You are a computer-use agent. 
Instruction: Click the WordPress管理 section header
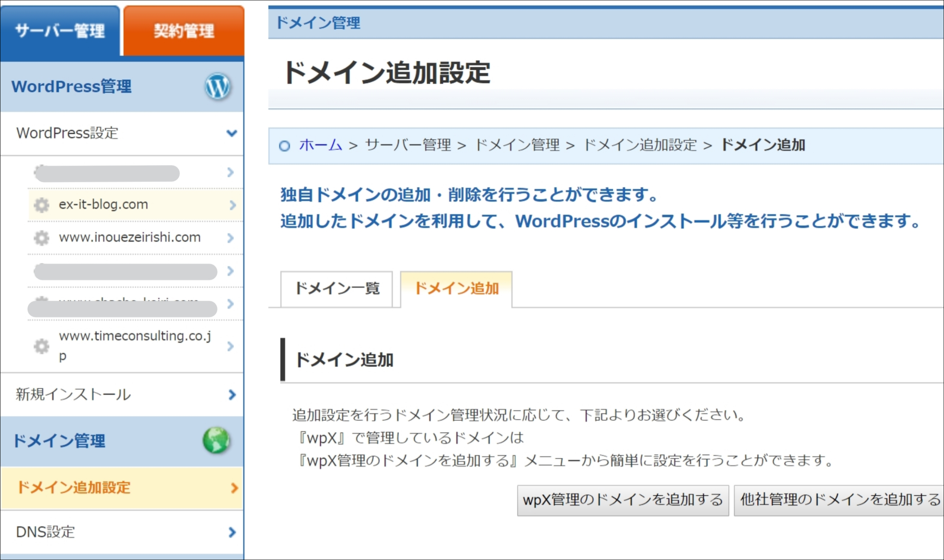click(x=122, y=87)
